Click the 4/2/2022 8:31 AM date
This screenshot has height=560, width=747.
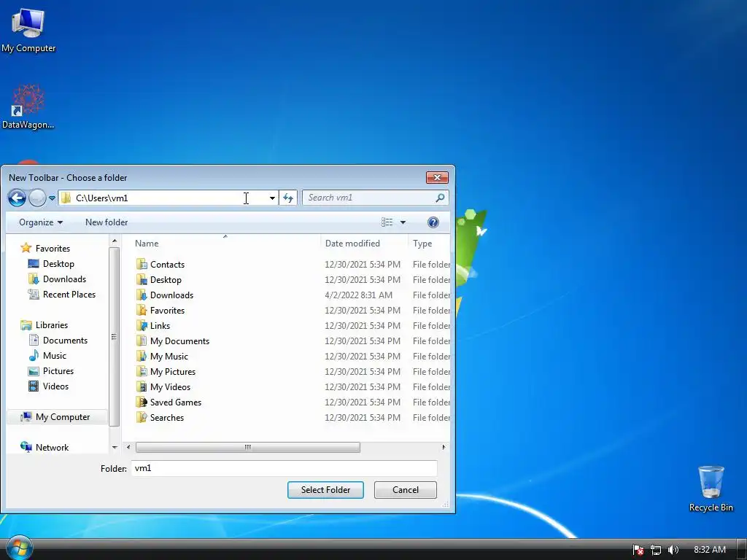tap(359, 295)
